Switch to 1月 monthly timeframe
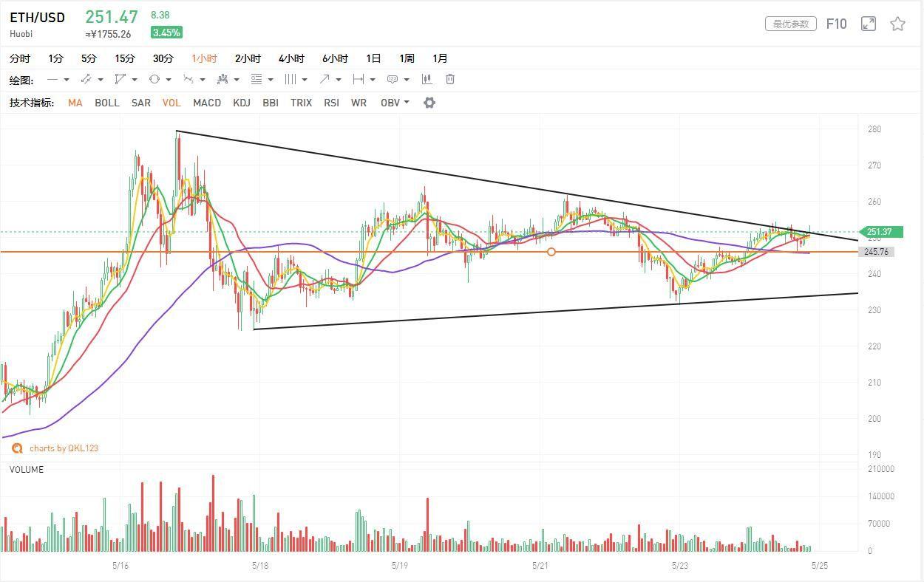 point(440,58)
